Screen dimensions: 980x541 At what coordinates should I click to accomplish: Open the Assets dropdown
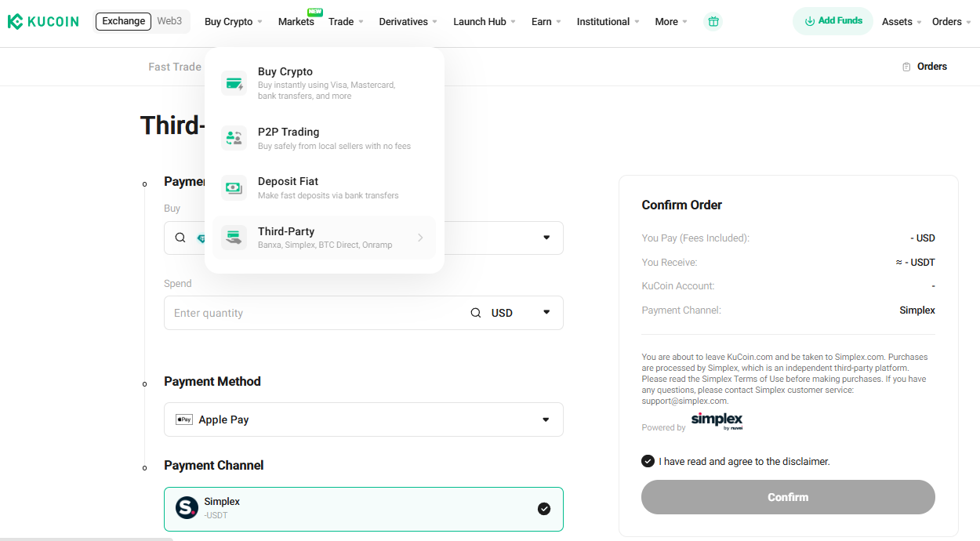click(x=902, y=22)
